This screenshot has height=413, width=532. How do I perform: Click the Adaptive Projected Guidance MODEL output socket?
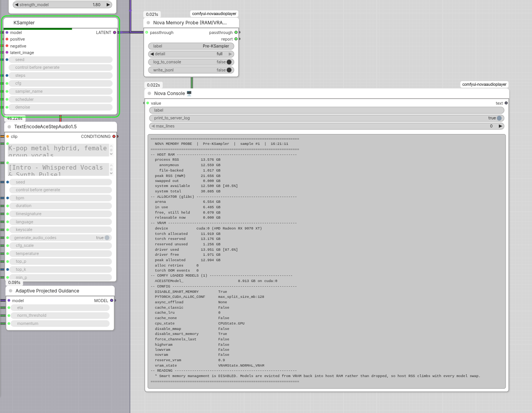112,301
